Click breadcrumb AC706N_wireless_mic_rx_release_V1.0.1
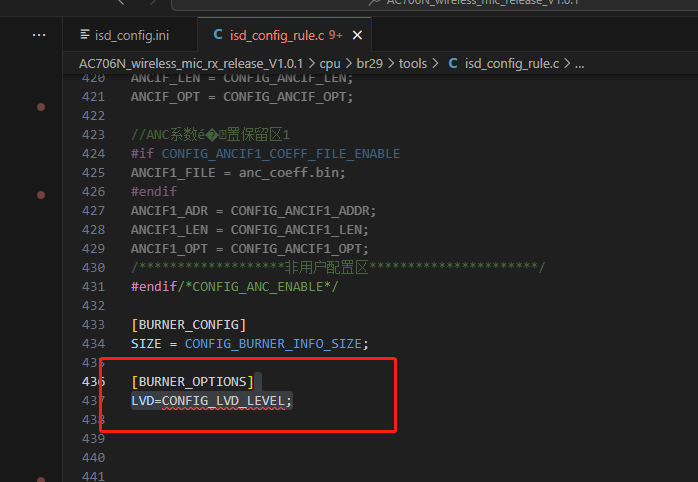This screenshot has width=698, height=482. point(191,64)
